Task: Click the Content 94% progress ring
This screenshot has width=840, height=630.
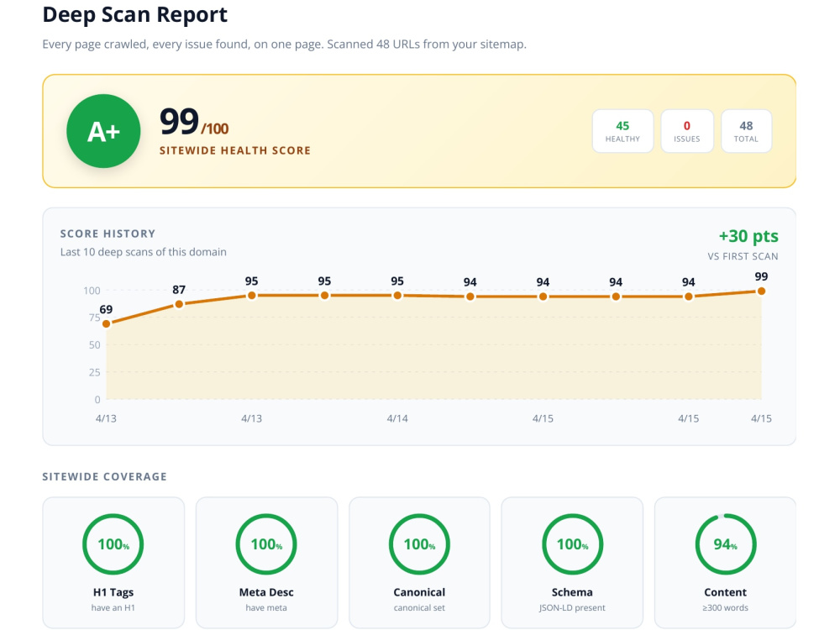Action: (x=726, y=544)
